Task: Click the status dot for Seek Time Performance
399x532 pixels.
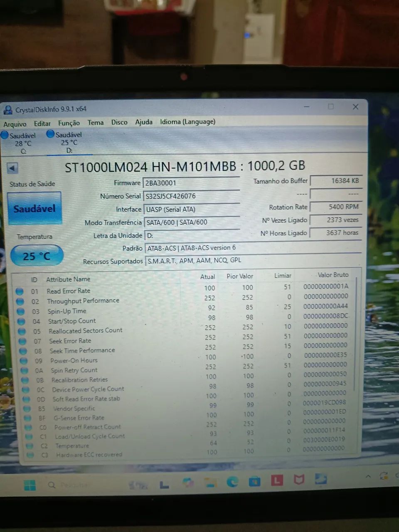Action: click(23, 351)
